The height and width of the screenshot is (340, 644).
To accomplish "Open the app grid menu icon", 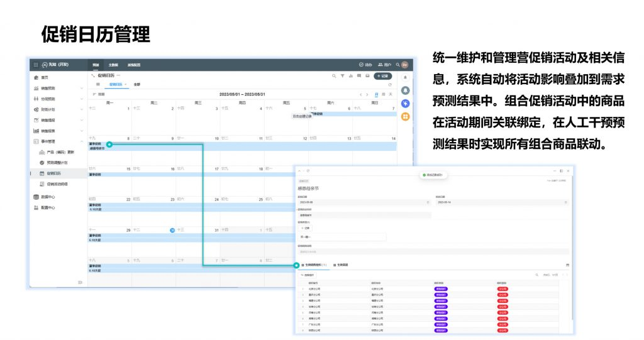I will (x=36, y=65).
